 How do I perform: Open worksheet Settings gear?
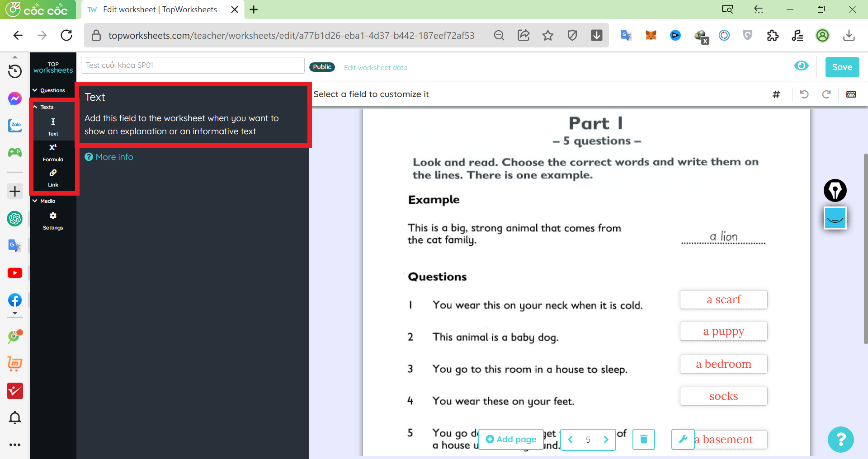pos(53,220)
